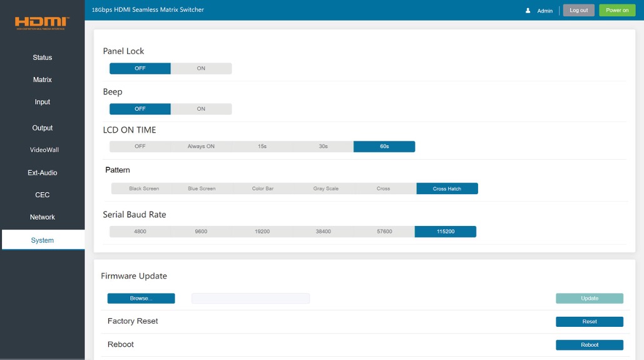644x360 pixels.
Task: Set baud rate to 115200
Action: 446,232
